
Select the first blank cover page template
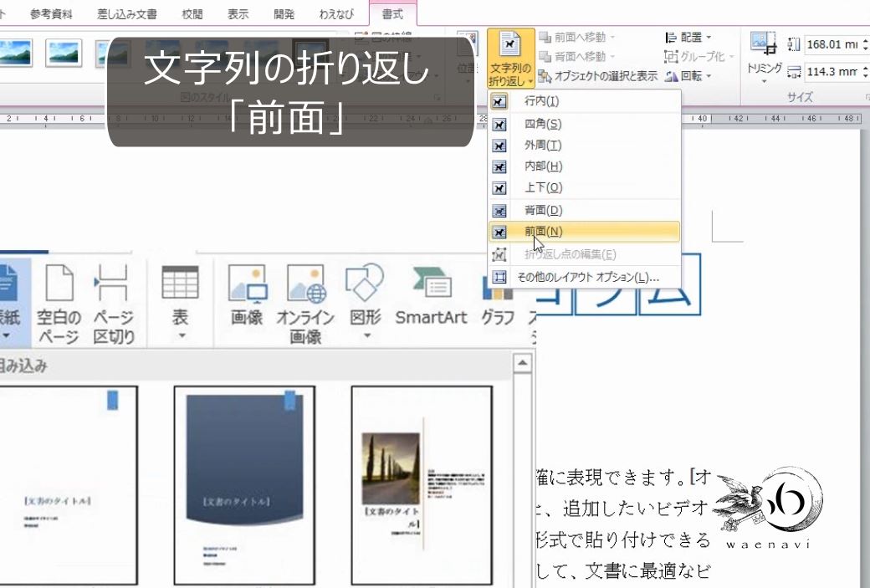(x=68, y=485)
